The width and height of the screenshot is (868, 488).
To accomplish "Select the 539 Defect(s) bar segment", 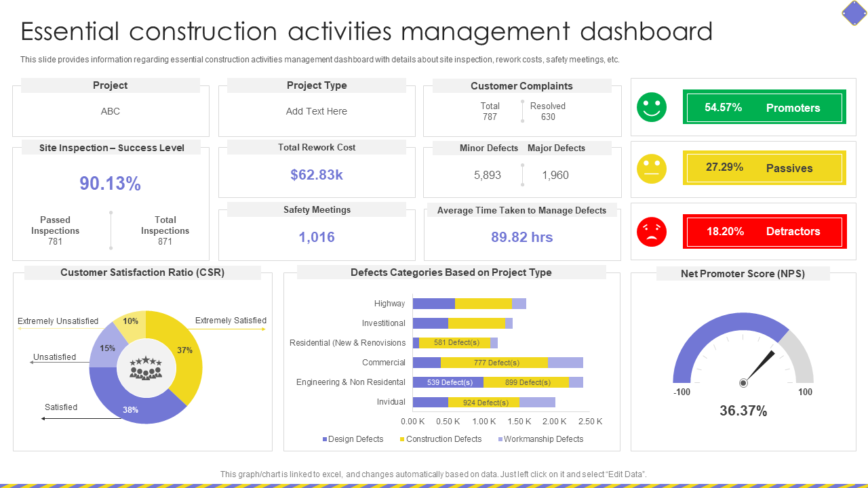I will (x=448, y=382).
